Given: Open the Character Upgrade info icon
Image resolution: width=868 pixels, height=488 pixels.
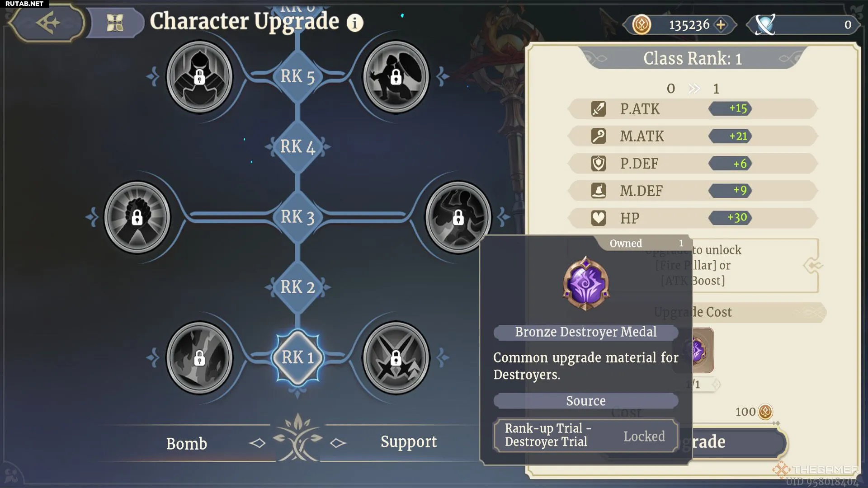Looking at the screenshot, I should tap(355, 23).
